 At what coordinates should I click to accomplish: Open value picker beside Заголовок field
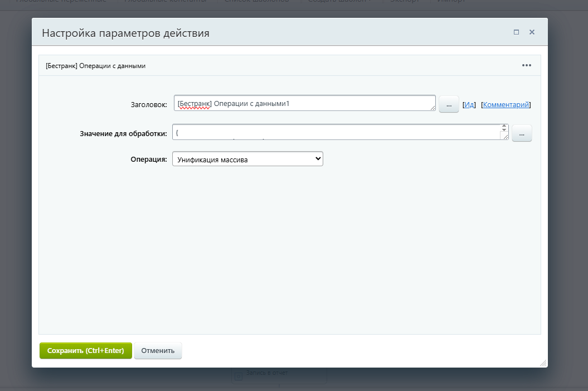(x=449, y=104)
